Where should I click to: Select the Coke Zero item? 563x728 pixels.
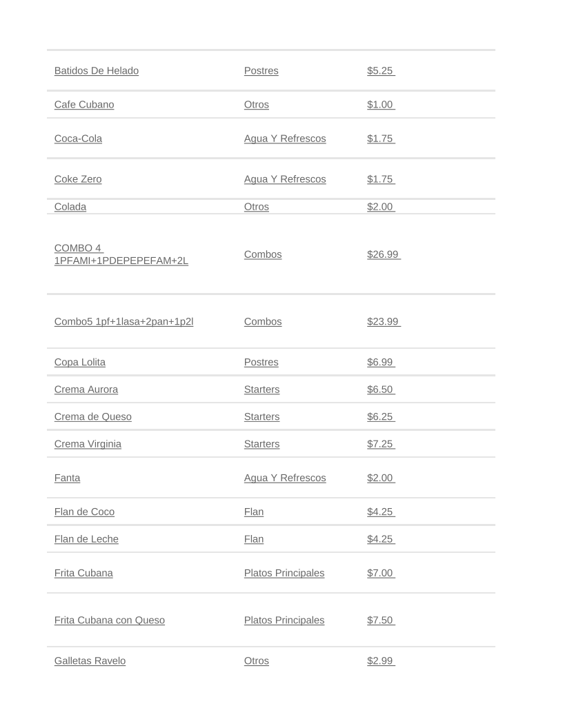pos(78,179)
